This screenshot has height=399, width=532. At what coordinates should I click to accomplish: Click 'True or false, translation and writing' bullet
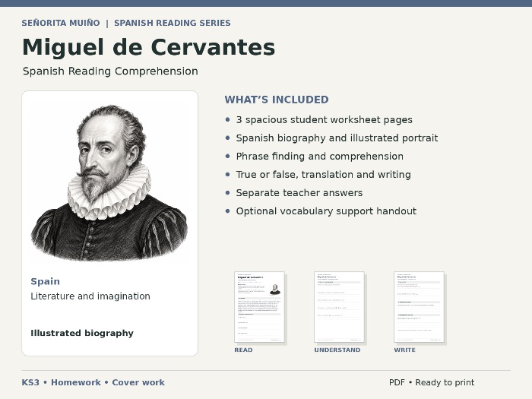click(x=323, y=174)
